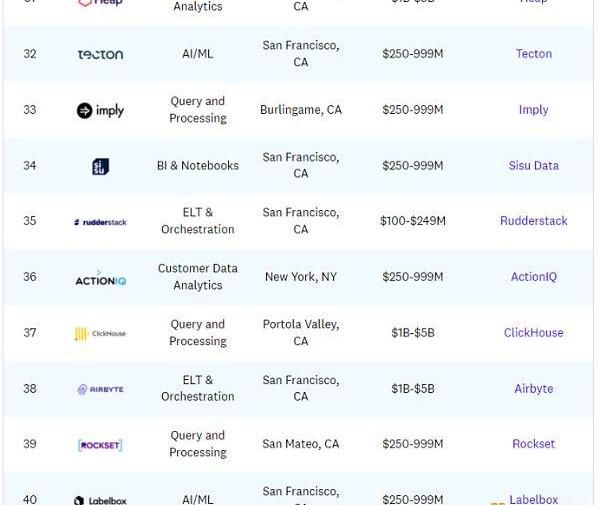
Task: Open the Tecton company link
Action: pyautogui.click(x=533, y=54)
